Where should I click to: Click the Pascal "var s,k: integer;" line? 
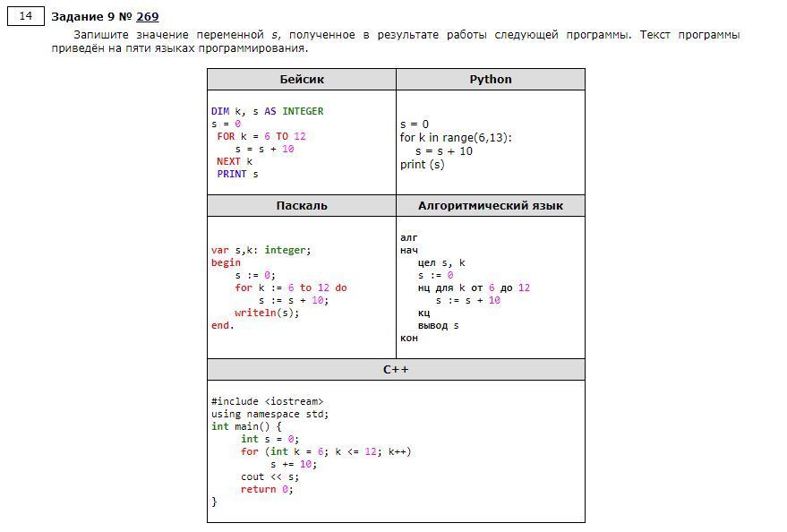pyautogui.click(x=261, y=251)
